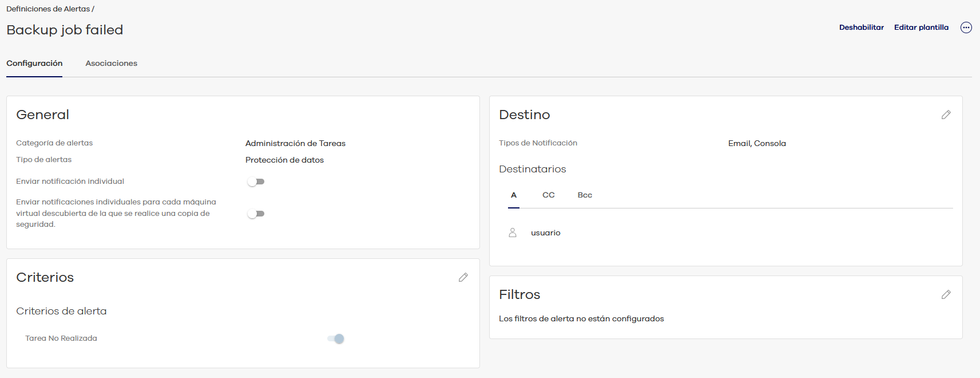Screen dimensions: 980x378
Task: Select the Configuración tab
Action: [34, 64]
